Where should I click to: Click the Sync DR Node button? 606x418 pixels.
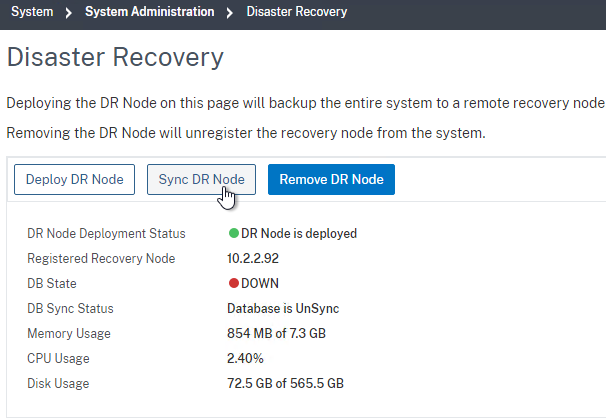pos(201,179)
